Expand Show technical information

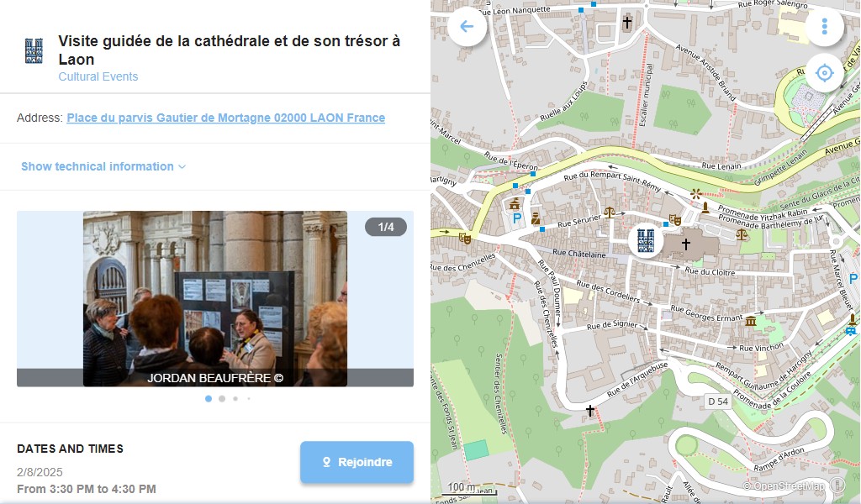click(103, 166)
